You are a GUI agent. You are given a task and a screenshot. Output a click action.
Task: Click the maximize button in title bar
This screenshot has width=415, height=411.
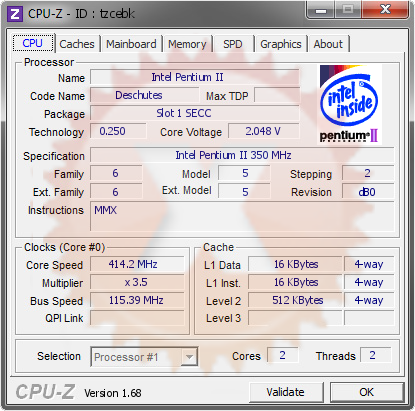pyautogui.click(x=348, y=10)
